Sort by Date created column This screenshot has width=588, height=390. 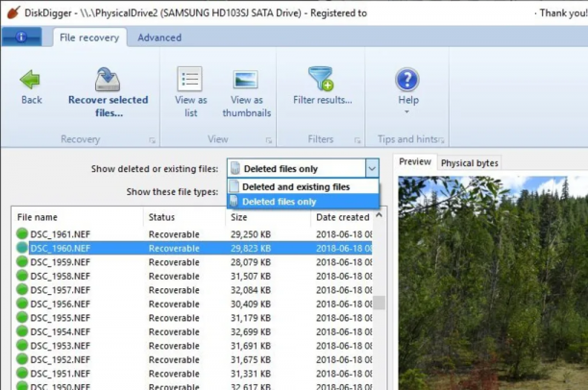343,217
